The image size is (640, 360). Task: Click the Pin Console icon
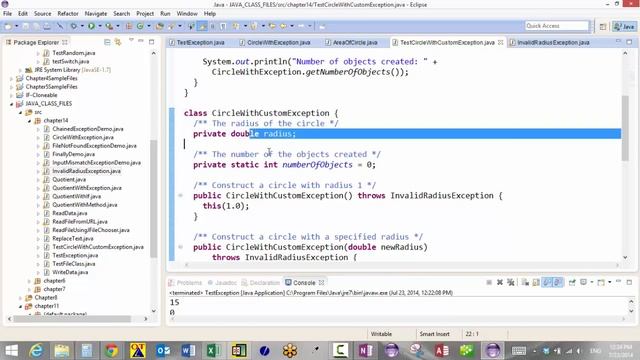pos(572,282)
